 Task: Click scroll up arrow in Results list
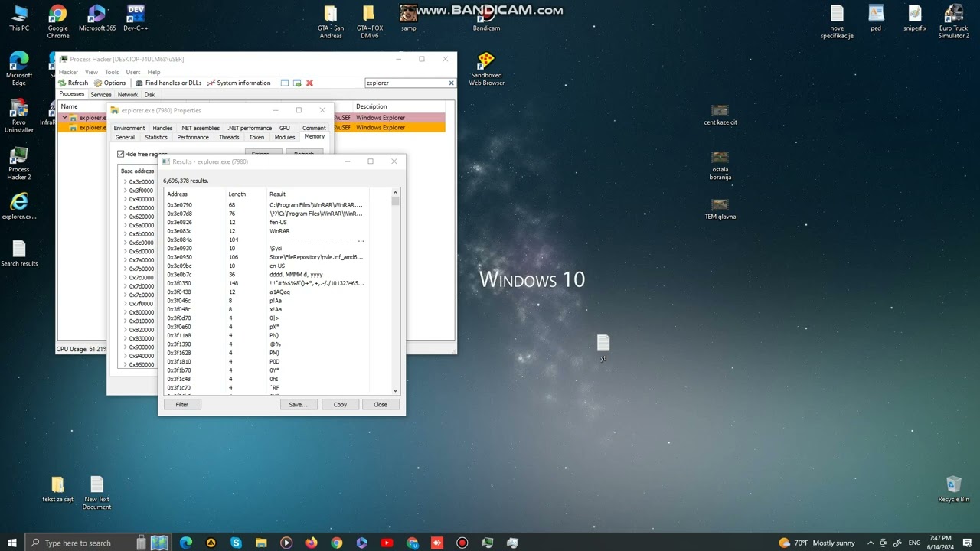pos(396,193)
